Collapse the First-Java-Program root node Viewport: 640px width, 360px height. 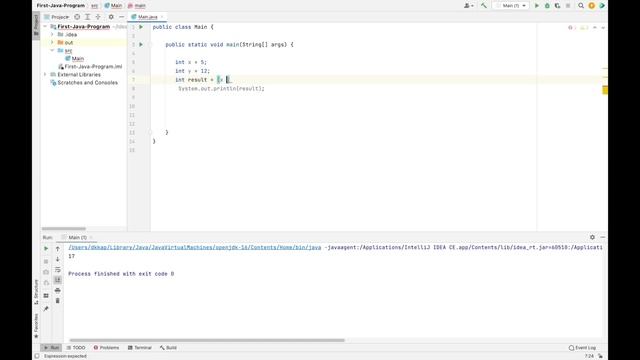tap(45, 27)
